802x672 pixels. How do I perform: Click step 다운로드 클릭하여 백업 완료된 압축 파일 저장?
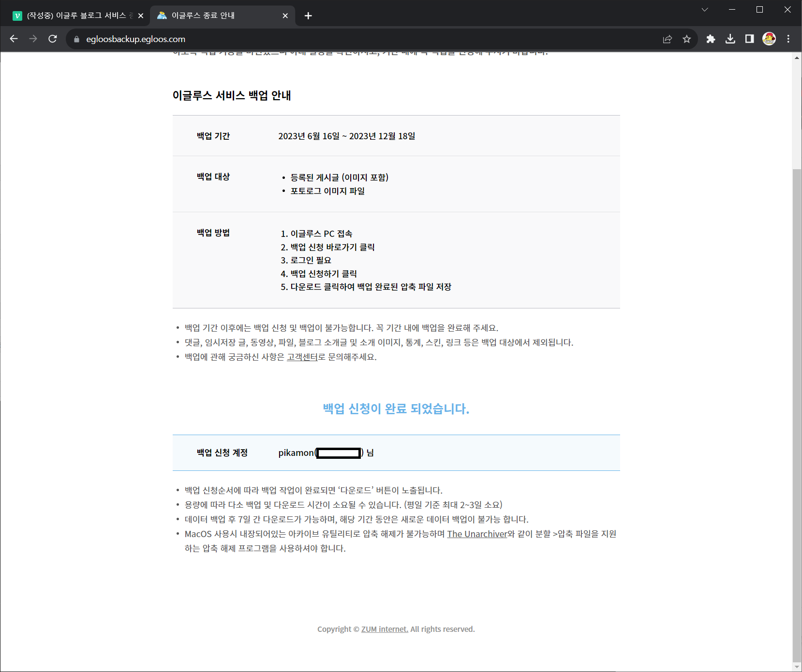(x=371, y=287)
